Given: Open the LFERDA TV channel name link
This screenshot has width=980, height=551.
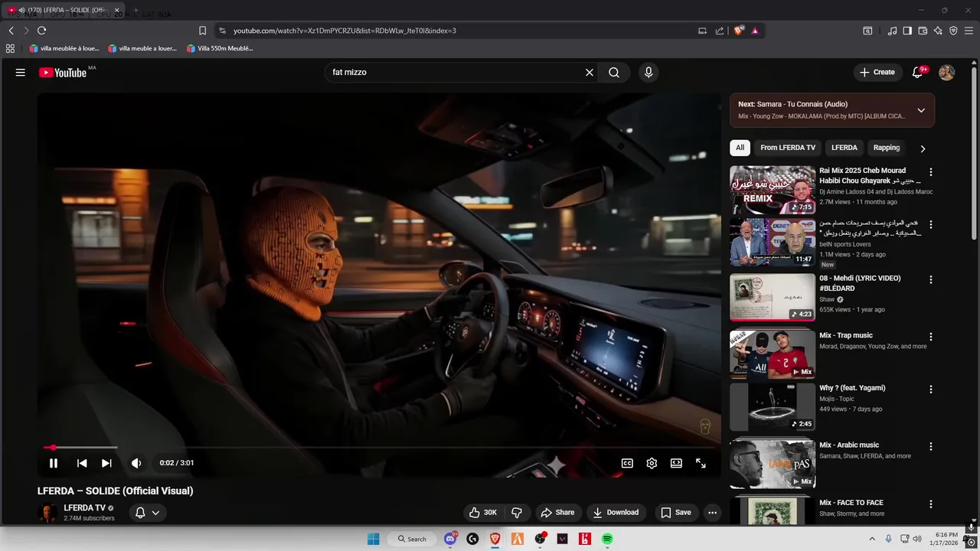Looking at the screenshot, I should coord(84,508).
